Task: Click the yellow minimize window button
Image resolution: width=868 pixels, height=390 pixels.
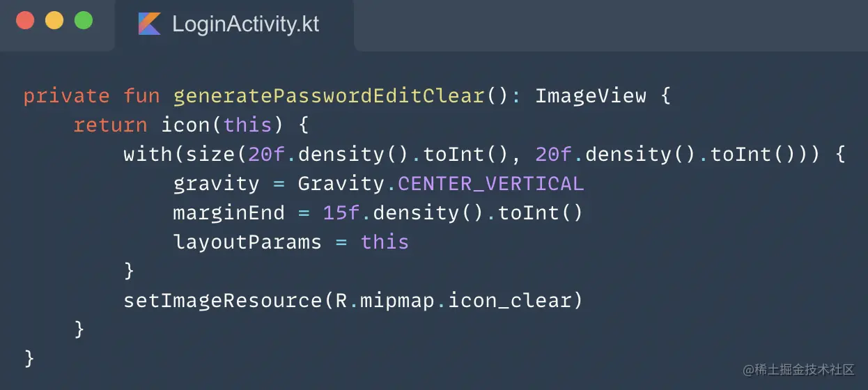Action: pyautogui.click(x=54, y=21)
